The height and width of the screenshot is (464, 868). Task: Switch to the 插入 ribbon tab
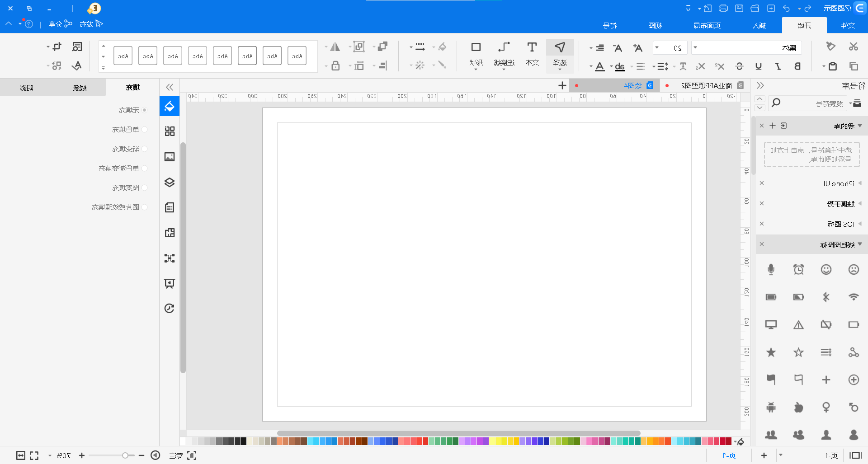pos(759,25)
